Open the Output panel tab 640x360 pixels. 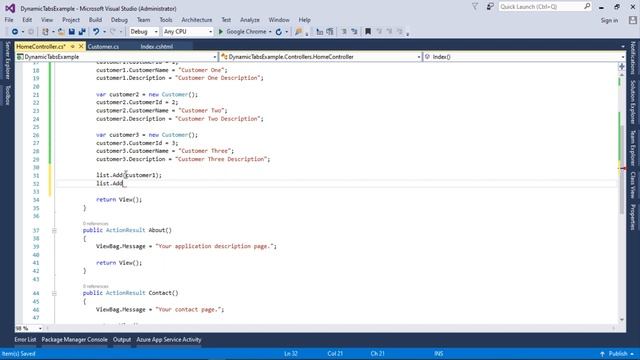point(122,340)
